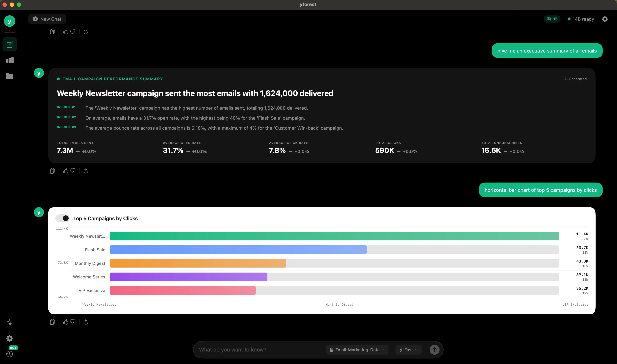Open history clock icon with 99+ badge
Viewport: 617px width, 364px height.
(x=10, y=354)
